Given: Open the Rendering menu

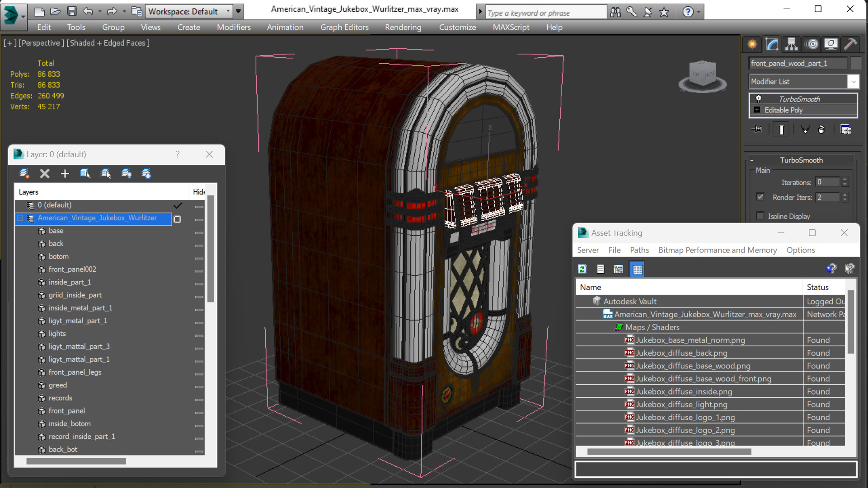Looking at the screenshot, I should pyautogui.click(x=403, y=27).
